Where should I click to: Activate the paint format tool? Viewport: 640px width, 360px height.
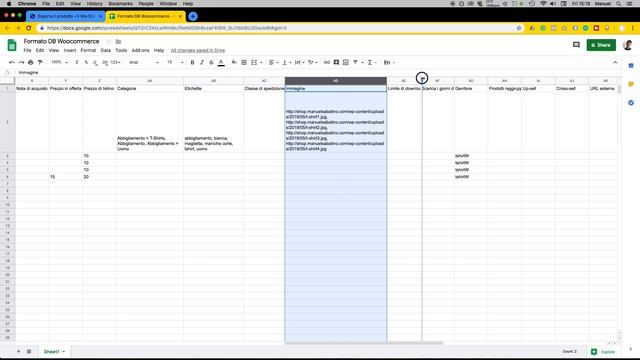40,62
